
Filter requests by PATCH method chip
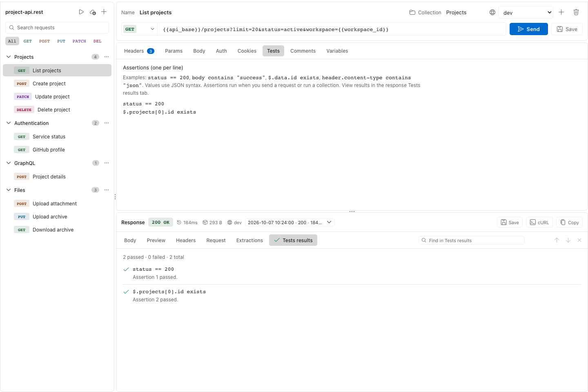[x=79, y=41]
